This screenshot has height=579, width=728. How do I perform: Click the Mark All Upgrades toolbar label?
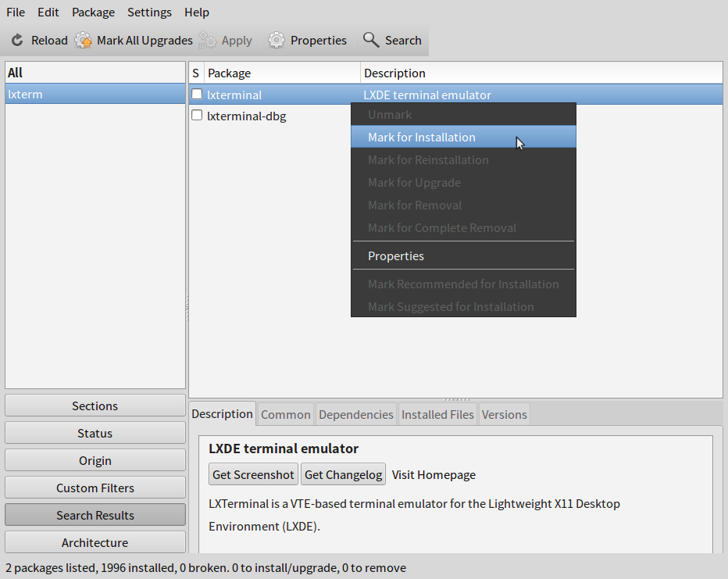(x=145, y=41)
